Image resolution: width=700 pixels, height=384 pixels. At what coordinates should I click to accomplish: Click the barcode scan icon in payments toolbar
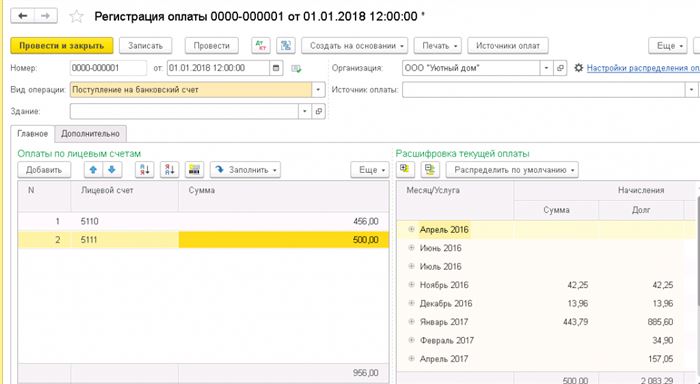[x=194, y=170]
